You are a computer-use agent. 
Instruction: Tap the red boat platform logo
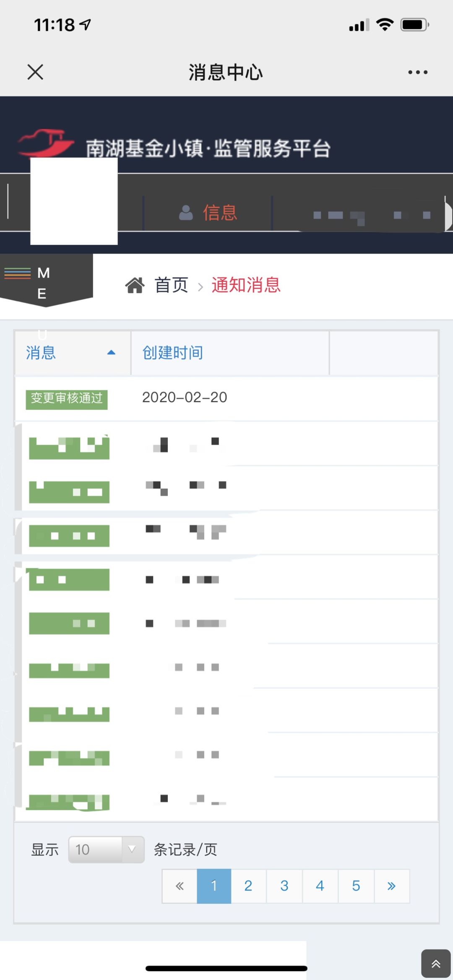45,143
